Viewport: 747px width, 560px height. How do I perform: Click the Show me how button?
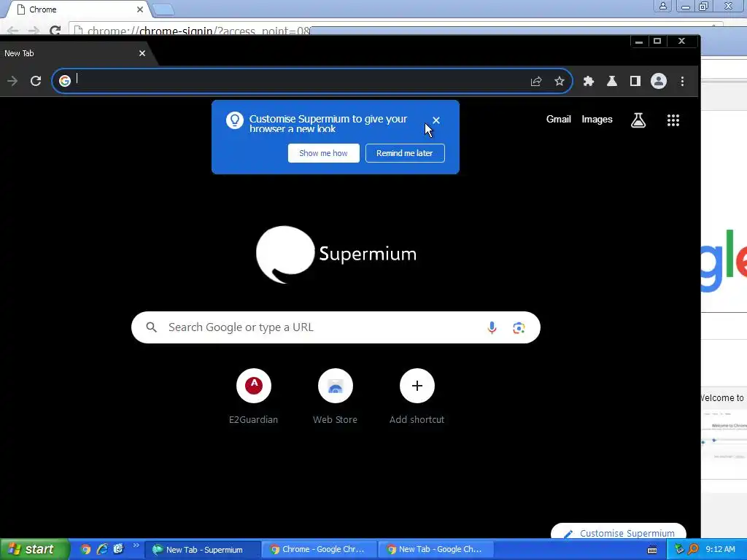[323, 153]
